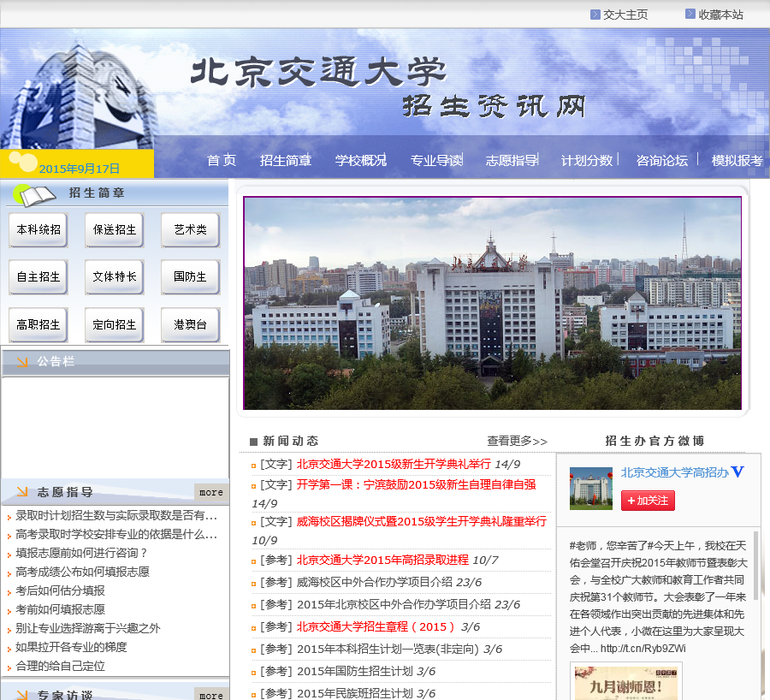The width and height of the screenshot is (770, 700).
Task: Select 高职招生 button
Action: click(38, 324)
